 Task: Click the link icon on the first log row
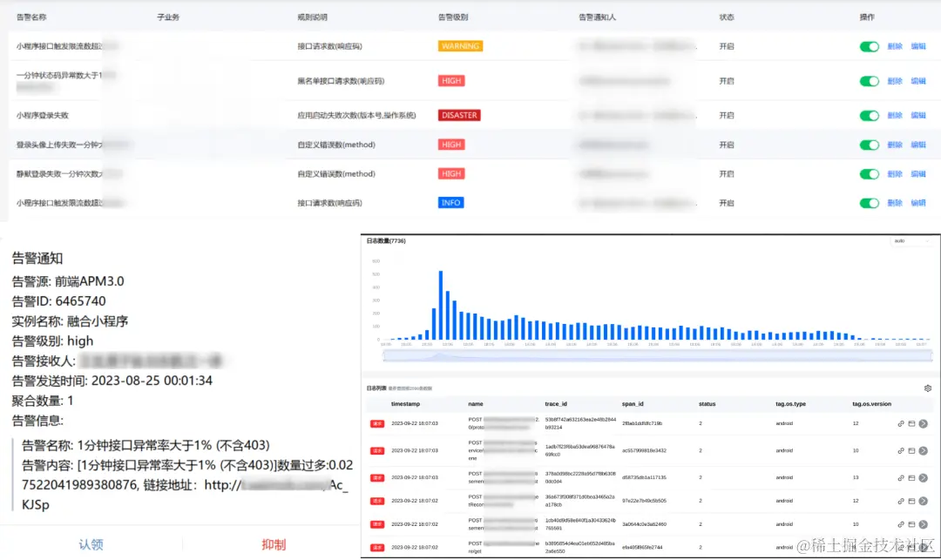tap(900, 424)
